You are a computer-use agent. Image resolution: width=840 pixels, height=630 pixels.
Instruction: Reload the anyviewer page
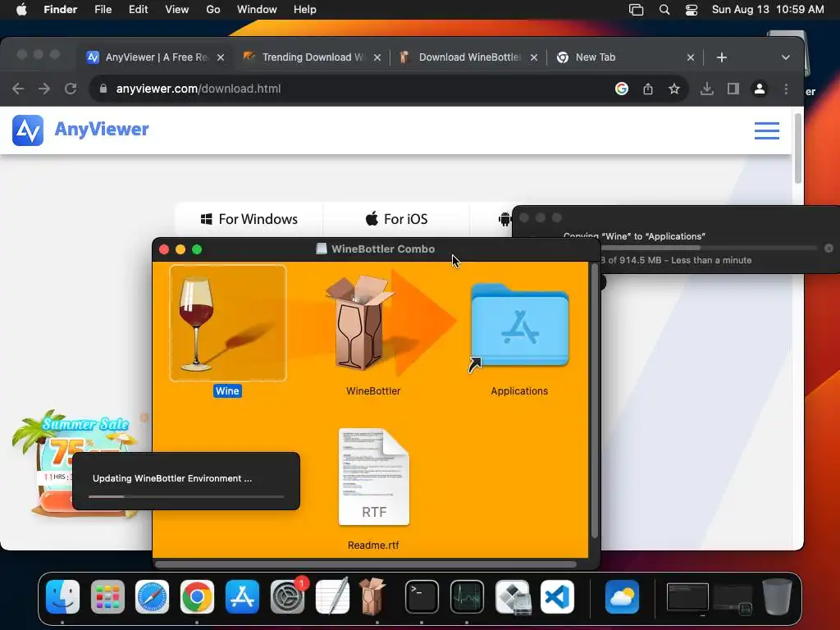pos(71,89)
